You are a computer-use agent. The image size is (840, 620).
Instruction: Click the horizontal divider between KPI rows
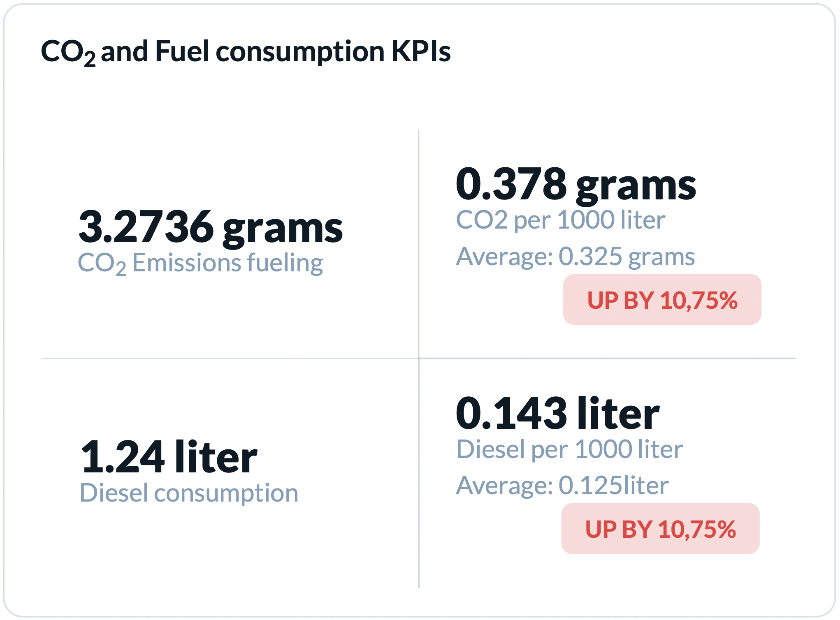[419, 359]
